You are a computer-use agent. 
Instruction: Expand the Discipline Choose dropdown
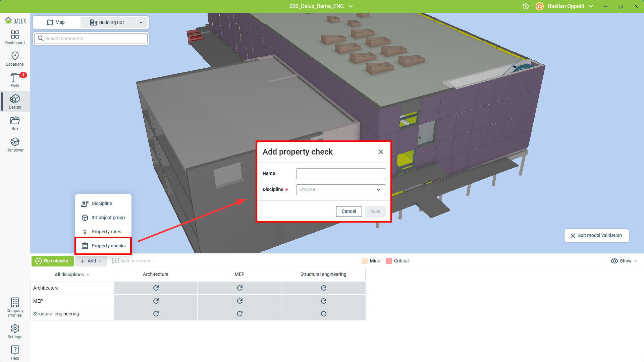coord(341,190)
